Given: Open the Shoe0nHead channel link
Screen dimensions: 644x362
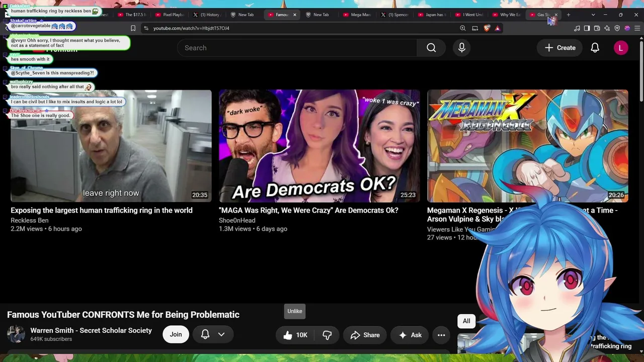Looking at the screenshot, I should (237, 220).
